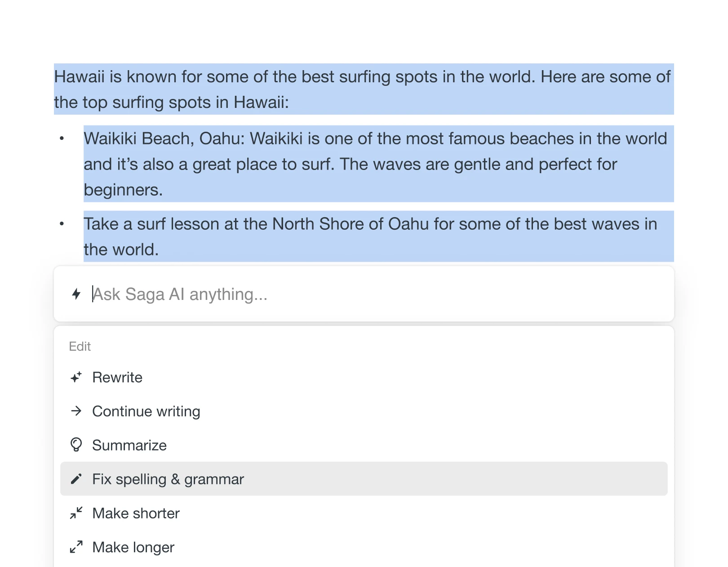
Task: Select Fix spelling & grammar
Action: pos(168,479)
